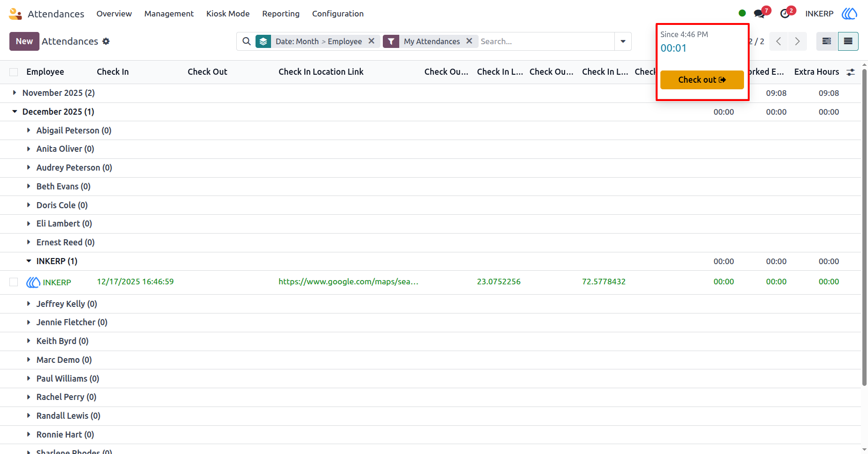Screen dimensions: 868x454
Task: Click the group-by layers icon
Action: point(263,41)
